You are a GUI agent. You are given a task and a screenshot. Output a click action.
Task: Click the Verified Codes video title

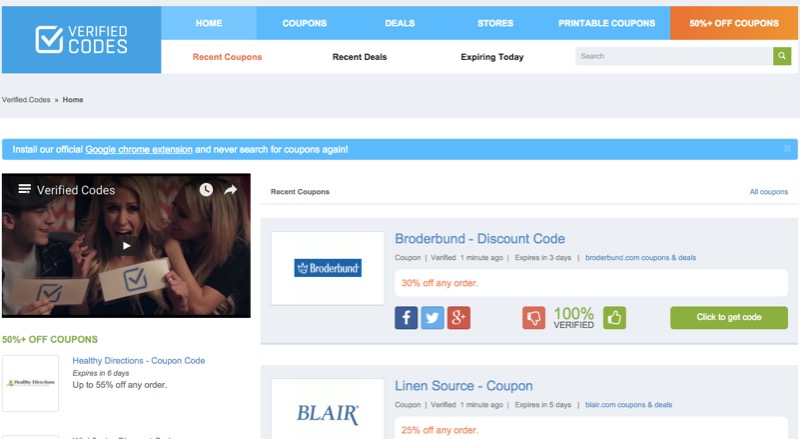76,190
